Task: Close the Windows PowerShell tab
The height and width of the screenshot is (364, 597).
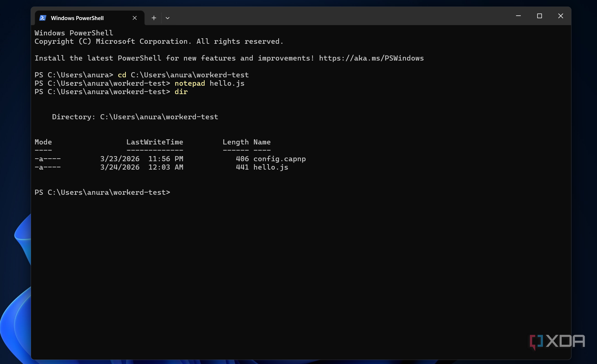Action: coord(135,18)
